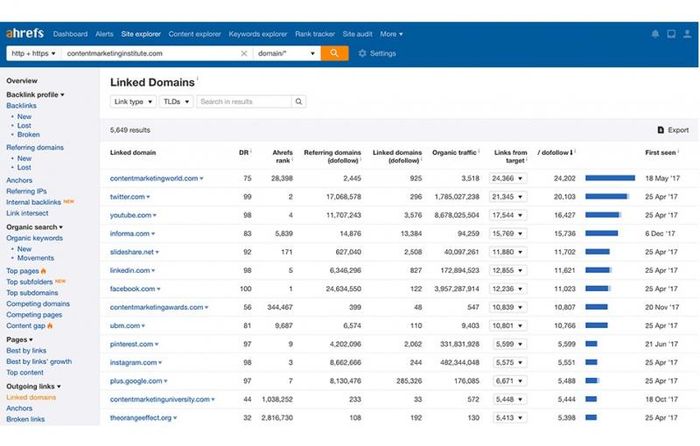Click the Export button
Image resolution: width=700 pixels, height=446 pixels.
pos(673,130)
